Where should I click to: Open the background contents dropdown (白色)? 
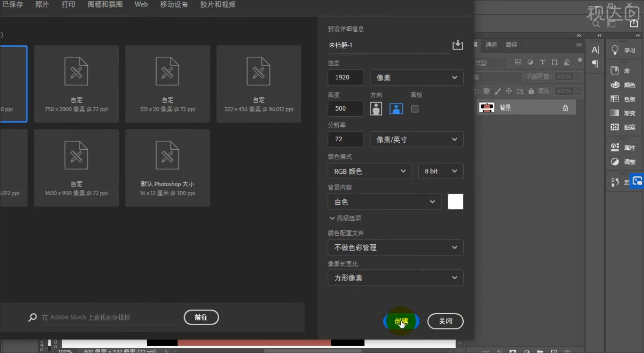(x=384, y=202)
